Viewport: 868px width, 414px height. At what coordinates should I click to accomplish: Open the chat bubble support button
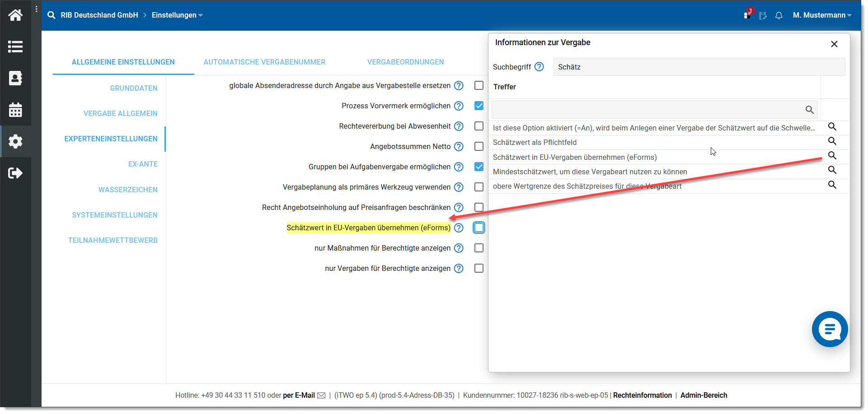[830, 329]
